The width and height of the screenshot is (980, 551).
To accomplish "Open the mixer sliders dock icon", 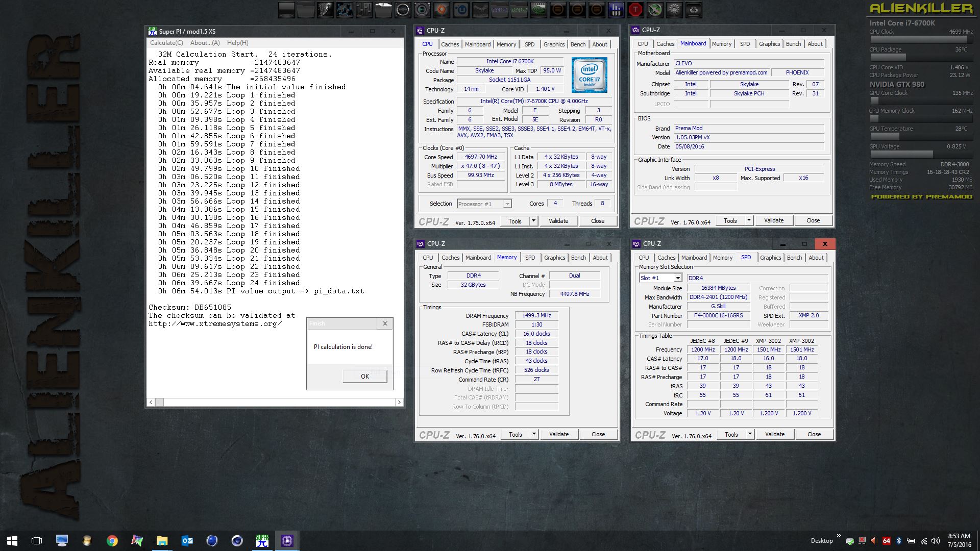I will pos(364,10).
